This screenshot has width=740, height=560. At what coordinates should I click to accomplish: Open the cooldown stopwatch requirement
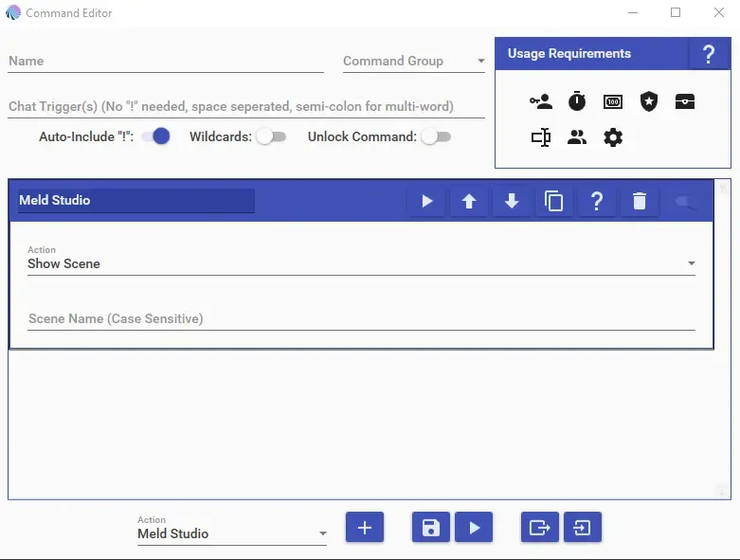pos(577,102)
